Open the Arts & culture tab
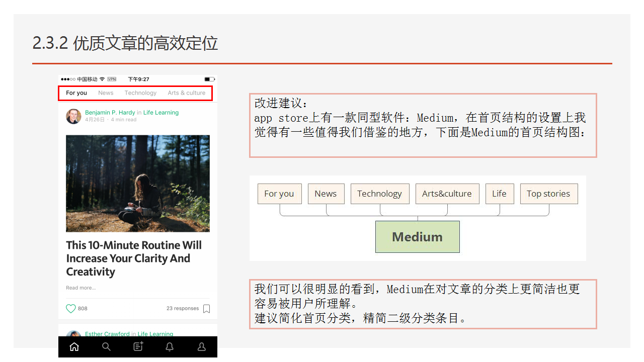Viewport: 644px width, 362px height. (187, 93)
